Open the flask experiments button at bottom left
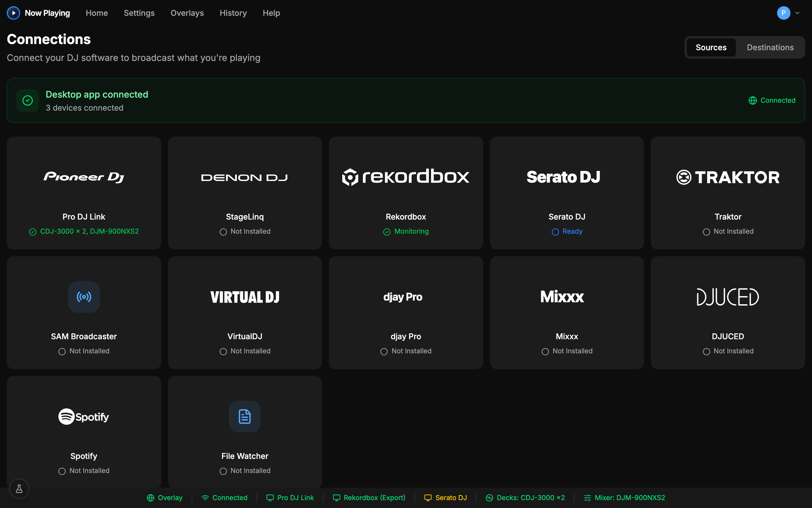The height and width of the screenshot is (508, 812). [x=19, y=489]
